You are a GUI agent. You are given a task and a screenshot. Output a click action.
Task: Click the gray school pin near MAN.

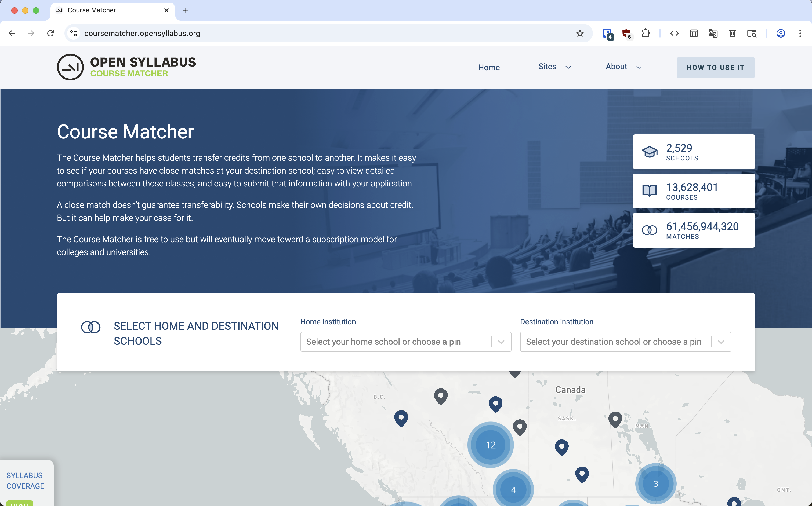pos(615,419)
